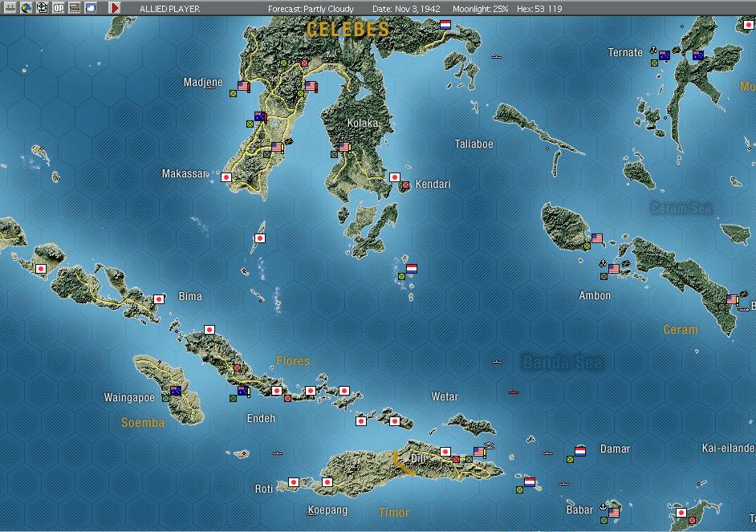Click the Babar label

579,510
